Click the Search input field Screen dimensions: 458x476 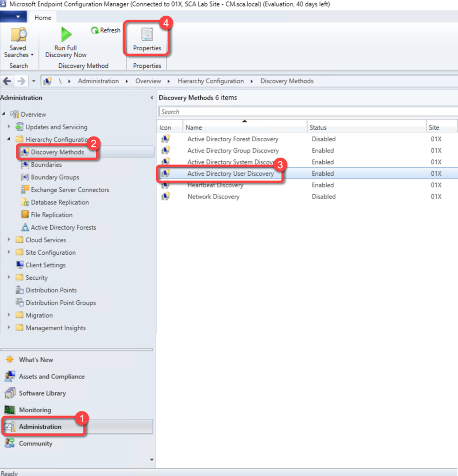coord(307,112)
